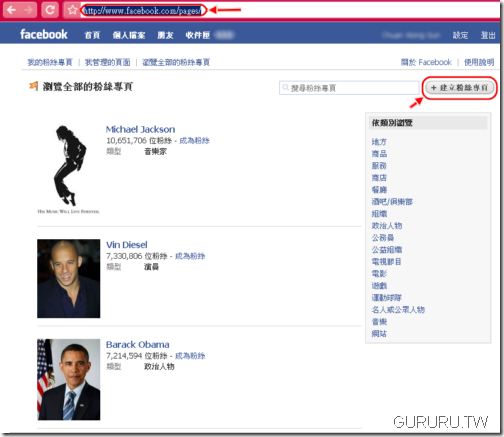Screen dimensions: 504x437
Task: Click the 依類別瀏覽 sidebar header
Action: point(428,123)
